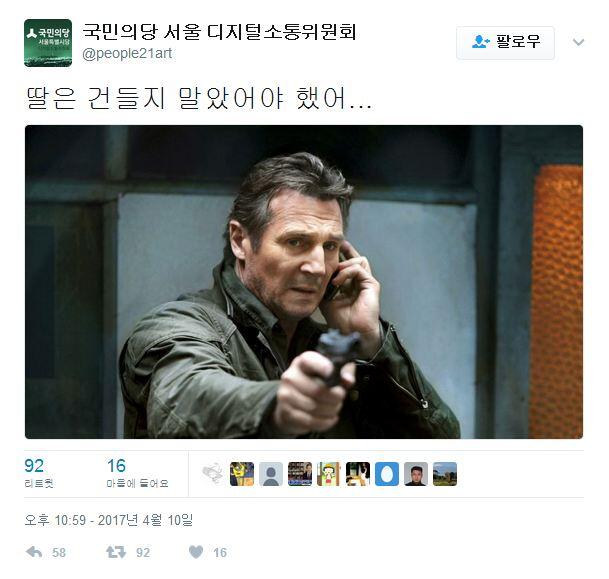
Task: Open the cartoon character avatar liker
Action: click(x=329, y=474)
